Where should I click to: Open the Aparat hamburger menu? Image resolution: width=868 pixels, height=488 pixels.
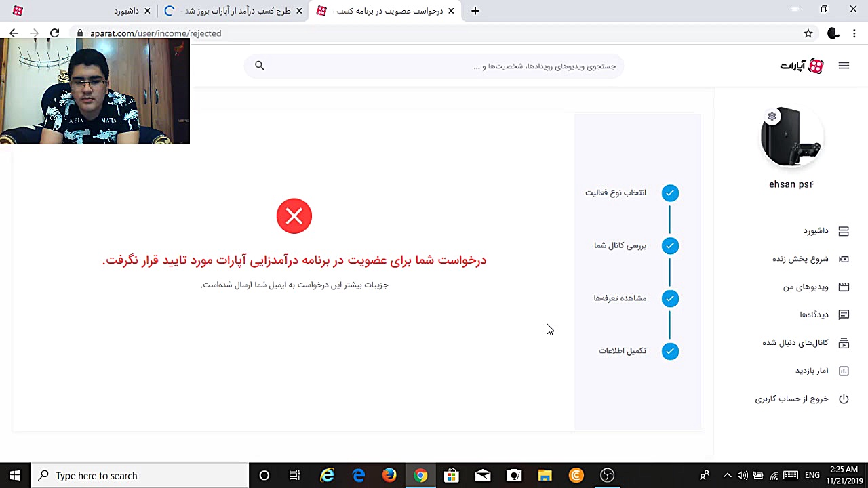[844, 65]
